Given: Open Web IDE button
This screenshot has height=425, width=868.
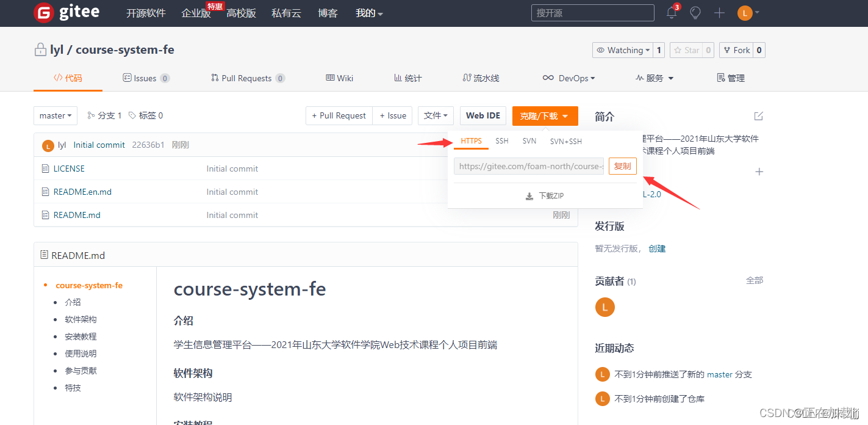Looking at the screenshot, I should (x=483, y=115).
